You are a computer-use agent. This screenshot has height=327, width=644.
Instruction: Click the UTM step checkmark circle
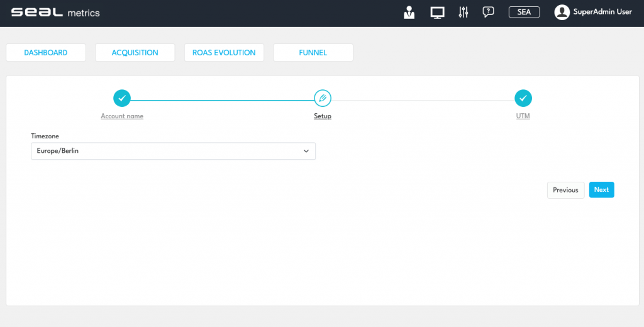click(x=523, y=98)
